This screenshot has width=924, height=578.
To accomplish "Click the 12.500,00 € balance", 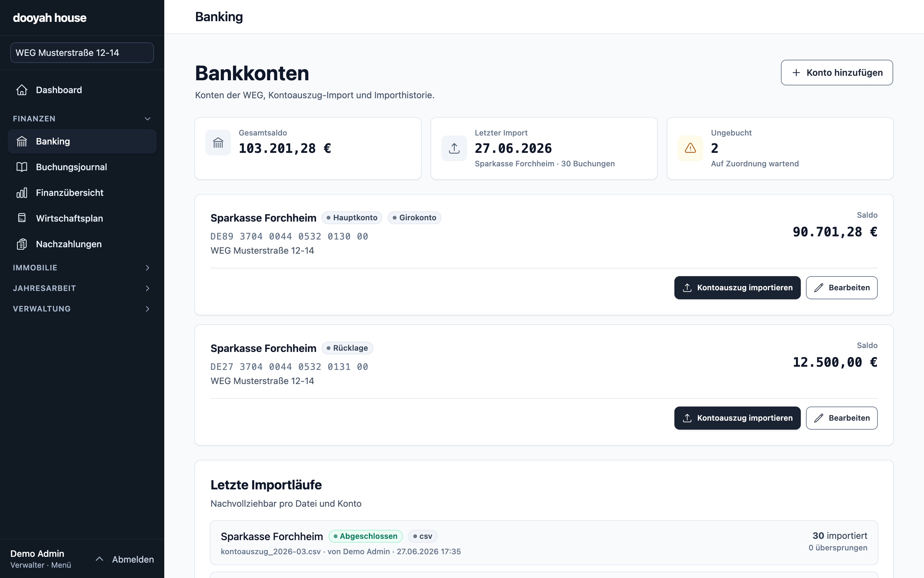I will coord(835,362).
